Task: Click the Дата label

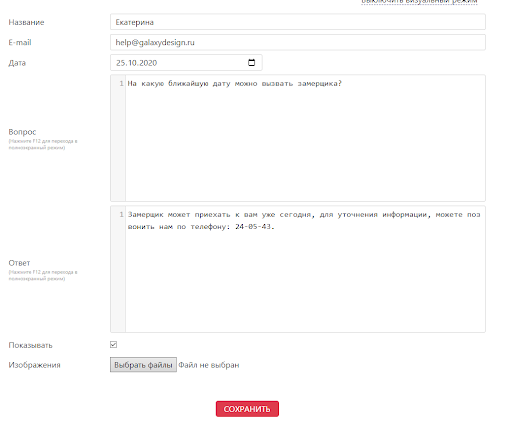Action: click(x=17, y=63)
